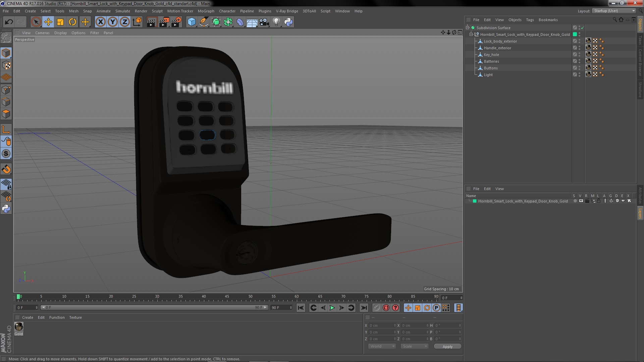This screenshot has width=644, height=362.
Task: Toggle visibility dots for Buttons object
Action: click(579, 68)
